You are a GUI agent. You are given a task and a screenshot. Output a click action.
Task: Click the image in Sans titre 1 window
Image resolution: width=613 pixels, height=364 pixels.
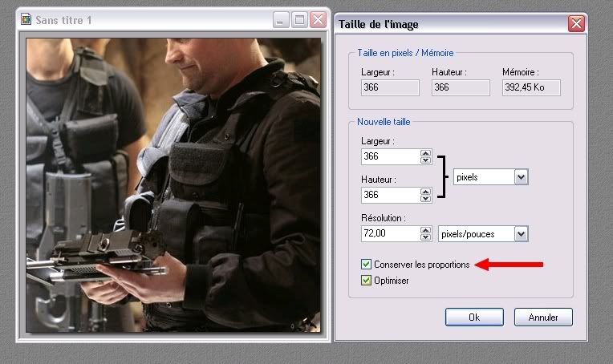coord(173,185)
